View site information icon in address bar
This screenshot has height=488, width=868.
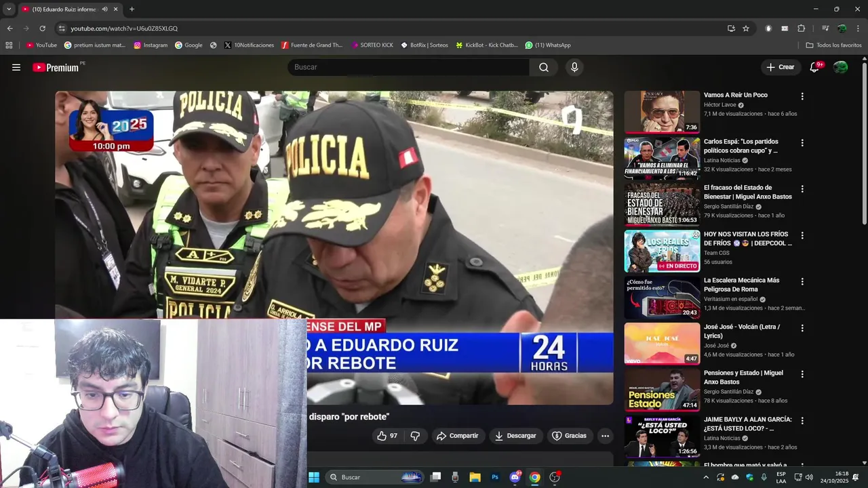coord(62,28)
